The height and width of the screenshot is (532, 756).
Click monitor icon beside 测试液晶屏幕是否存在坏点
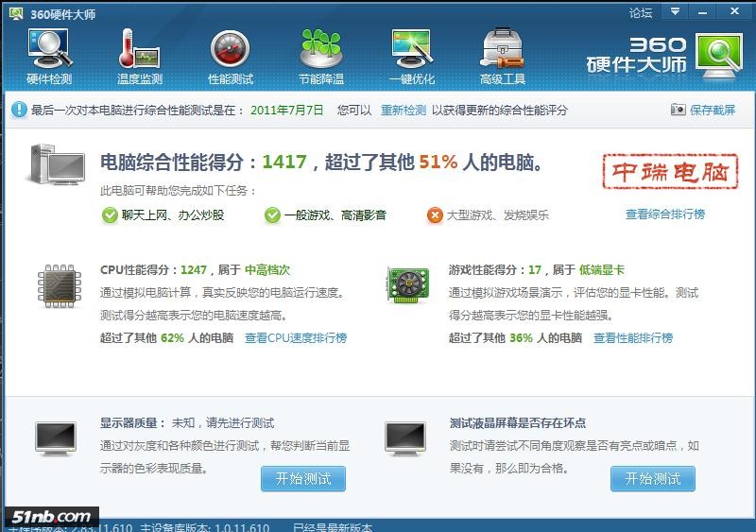[x=405, y=438]
